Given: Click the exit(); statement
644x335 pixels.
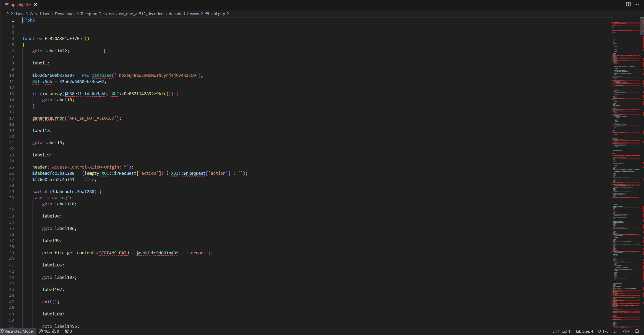Looking at the screenshot, I should 51,302.
